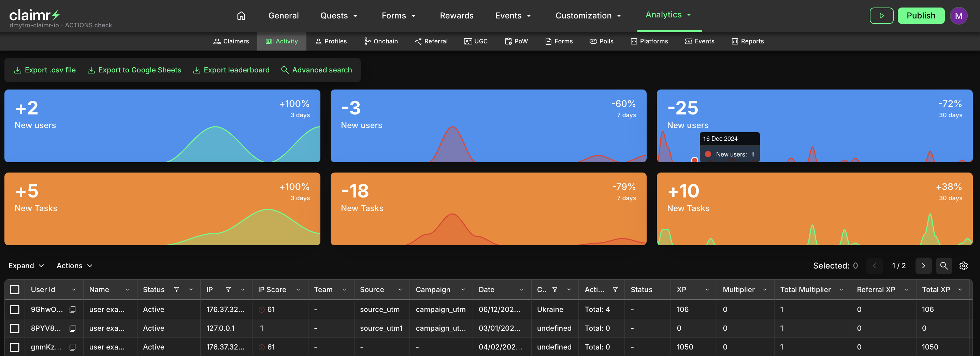Select all rows checkbox in header
Screen dimensions: 980x356
coord(14,289)
